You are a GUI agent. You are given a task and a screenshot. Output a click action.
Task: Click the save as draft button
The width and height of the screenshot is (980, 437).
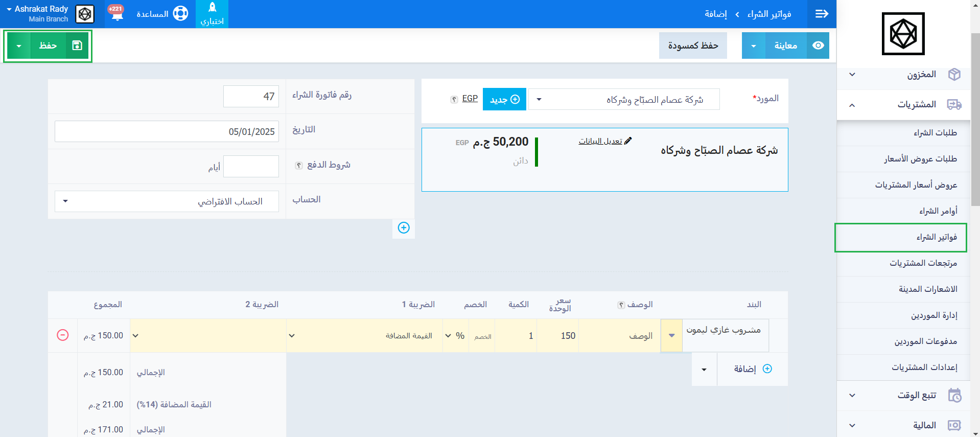(x=693, y=45)
